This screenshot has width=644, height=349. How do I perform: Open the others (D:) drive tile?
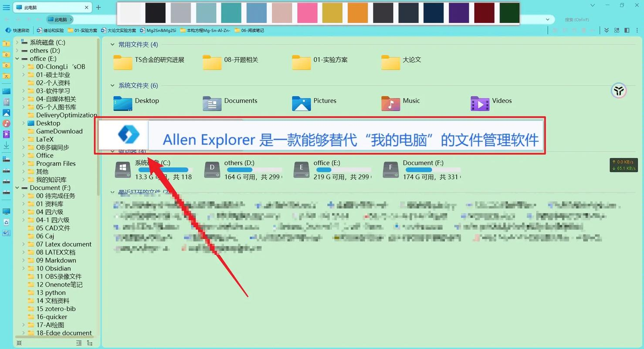click(x=243, y=170)
